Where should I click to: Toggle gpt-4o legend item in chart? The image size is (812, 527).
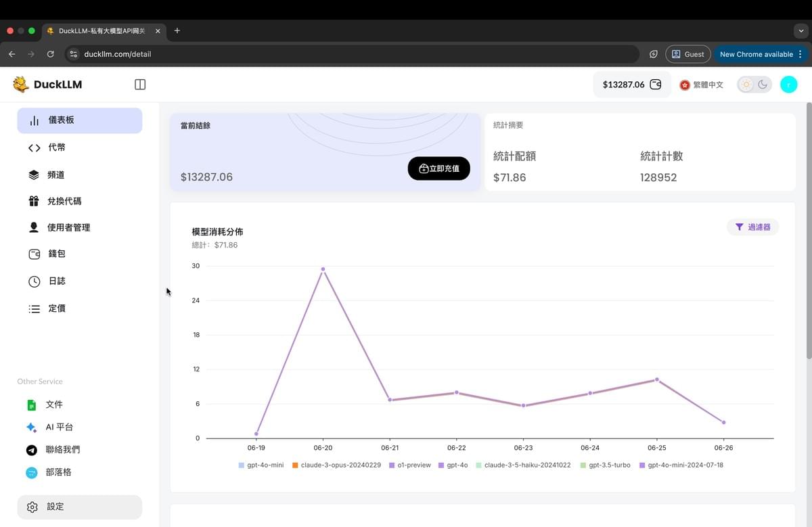(453, 465)
